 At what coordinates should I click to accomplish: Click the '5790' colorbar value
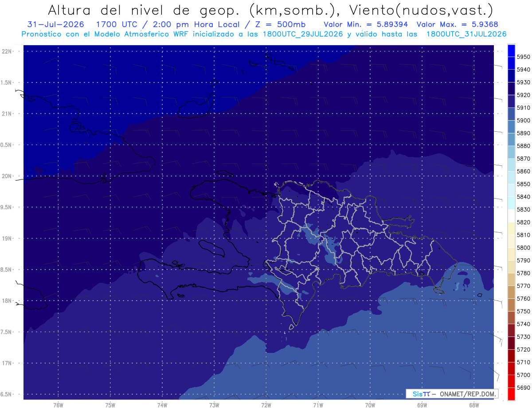(523, 260)
